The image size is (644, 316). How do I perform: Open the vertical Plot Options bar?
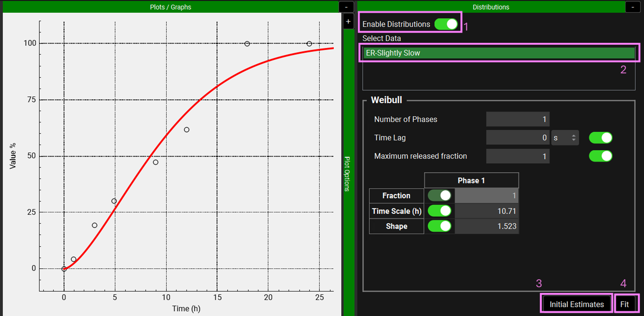[347, 174]
